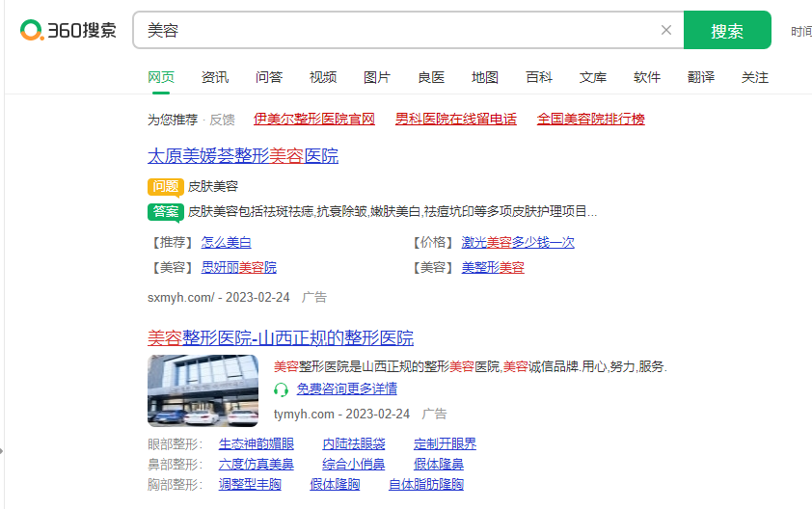The image size is (812, 509).
Task: Select the 良医 tab
Action: (431, 78)
